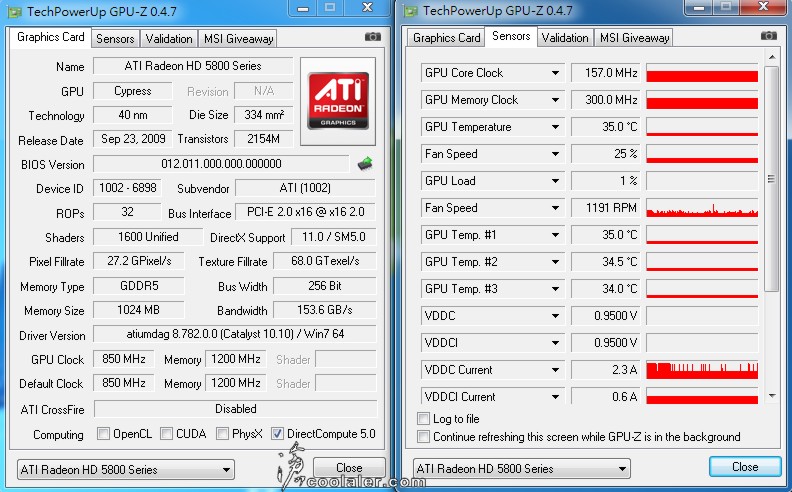The width and height of the screenshot is (792, 492).
Task: Click the BIOS save chip icon
Action: click(365, 164)
